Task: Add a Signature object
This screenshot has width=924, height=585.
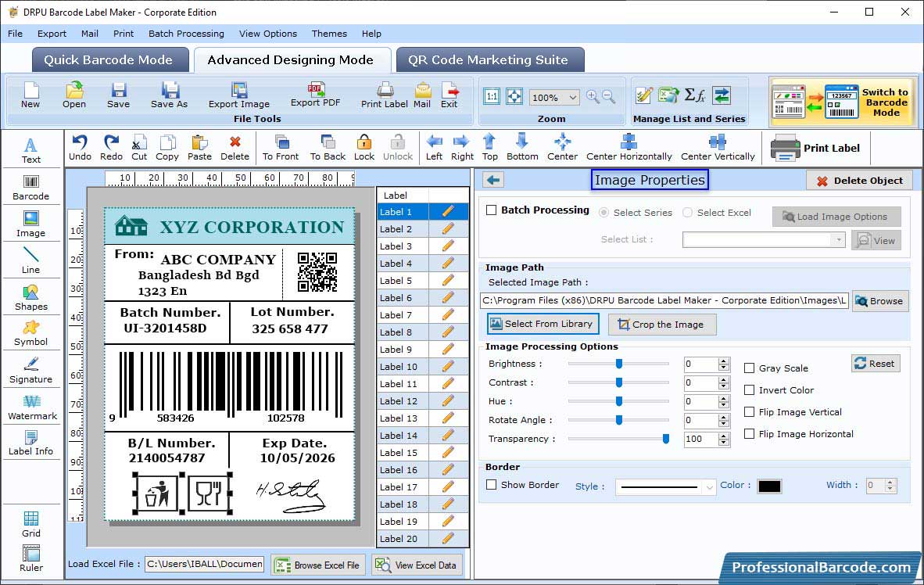Action: [x=30, y=371]
